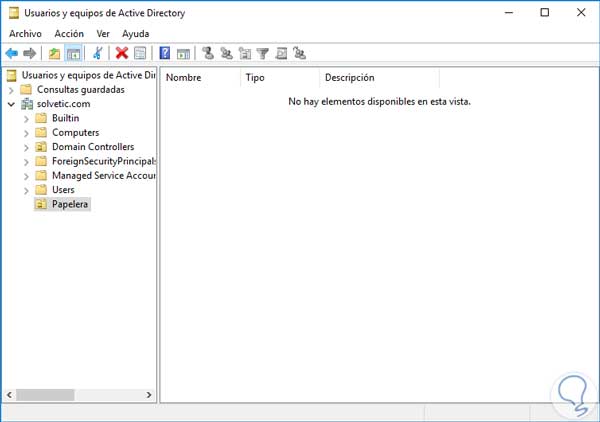The image size is (600, 422).
Task: Expand the Computers container arrow
Action: [x=26, y=134]
